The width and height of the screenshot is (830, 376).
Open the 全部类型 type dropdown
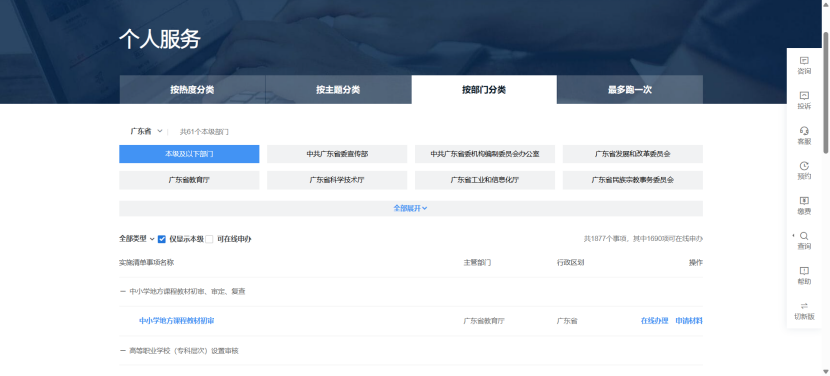coord(137,239)
